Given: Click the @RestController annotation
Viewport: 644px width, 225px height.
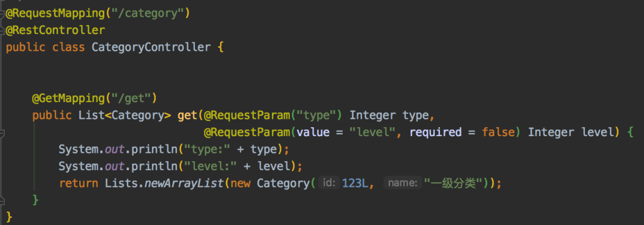Looking at the screenshot, I should click(x=55, y=30).
